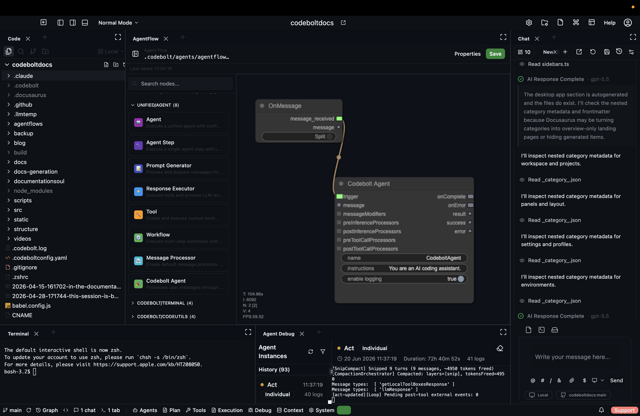This screenshot has height=416, width=640.
Task: Open chat settings sliders icon
Action: click(631, 52)
